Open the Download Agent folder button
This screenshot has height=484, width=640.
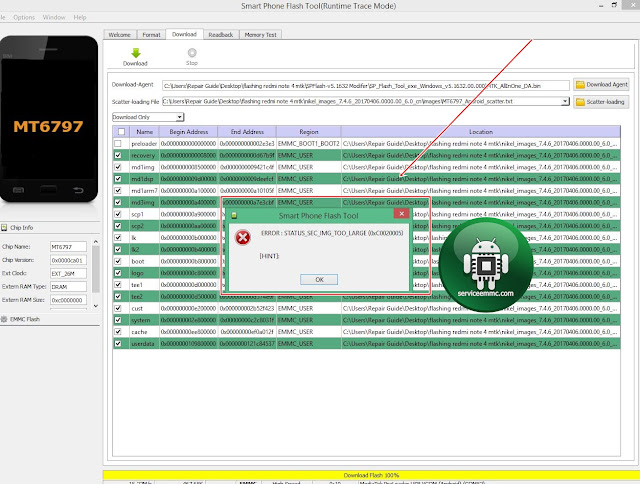(x=601, y=84)
